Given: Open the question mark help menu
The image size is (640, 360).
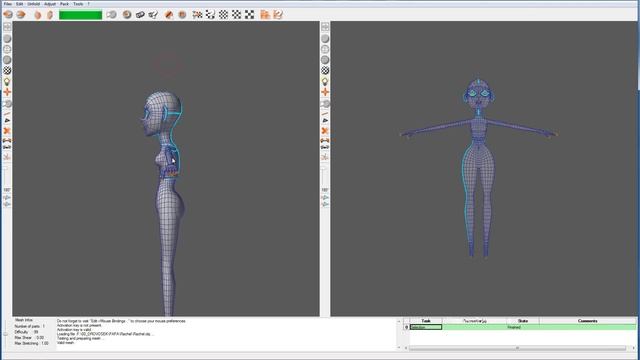Looking at the screenshot, I should tap(88, 4).
